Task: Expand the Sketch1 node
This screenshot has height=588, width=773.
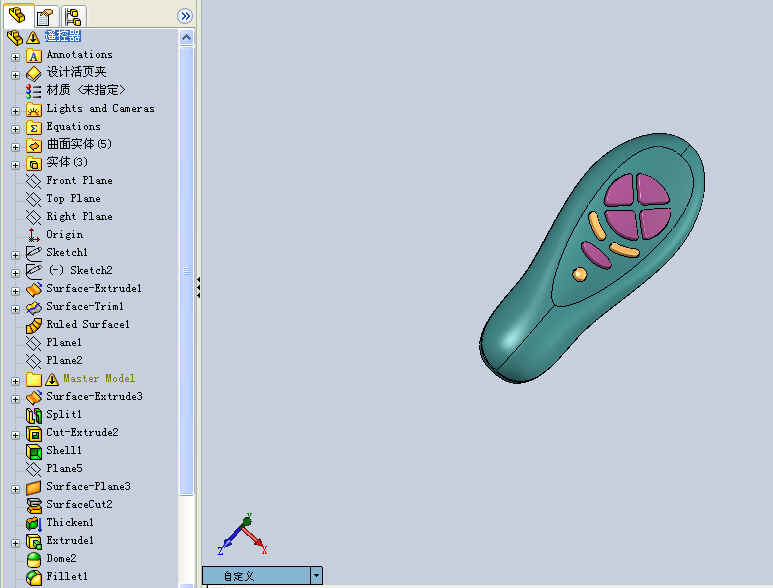Action: tap(15, 255)
